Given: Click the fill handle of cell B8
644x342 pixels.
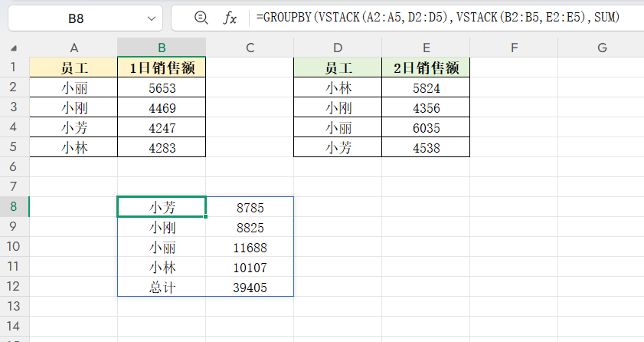Looking at the screenshot, I should click(205, 217).
